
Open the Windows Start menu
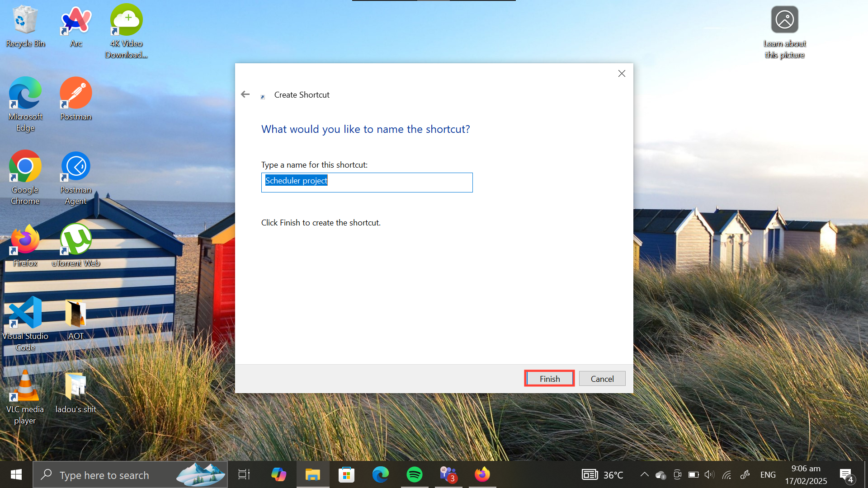pos(16,474)
